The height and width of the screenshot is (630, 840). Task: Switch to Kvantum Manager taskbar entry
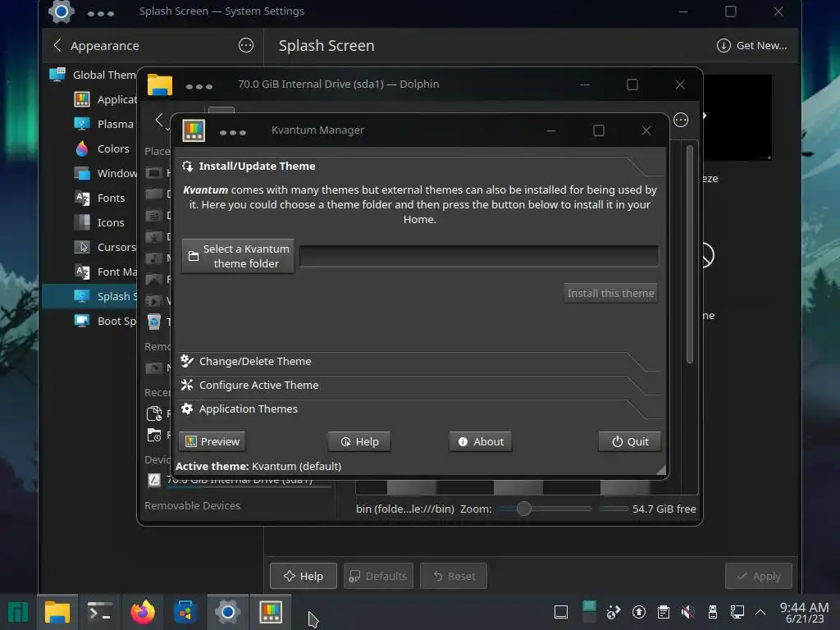pos(271,612)
